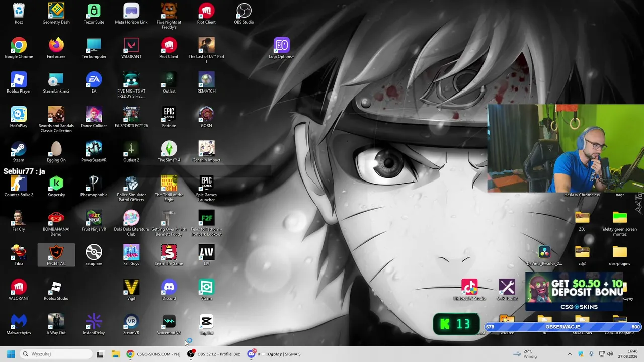The image size is (644, 362).
Task: Launch Meta Horizon Link
Action: coord(131,14)
